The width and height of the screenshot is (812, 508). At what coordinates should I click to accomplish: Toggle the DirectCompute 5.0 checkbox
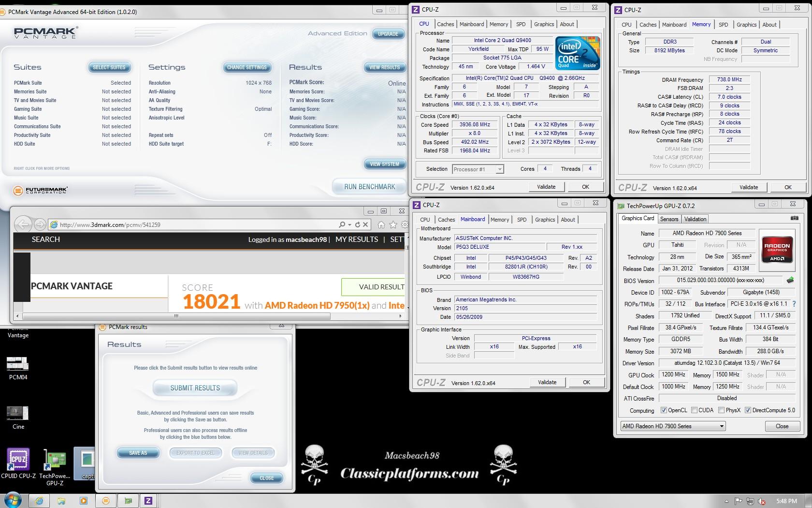748,410
